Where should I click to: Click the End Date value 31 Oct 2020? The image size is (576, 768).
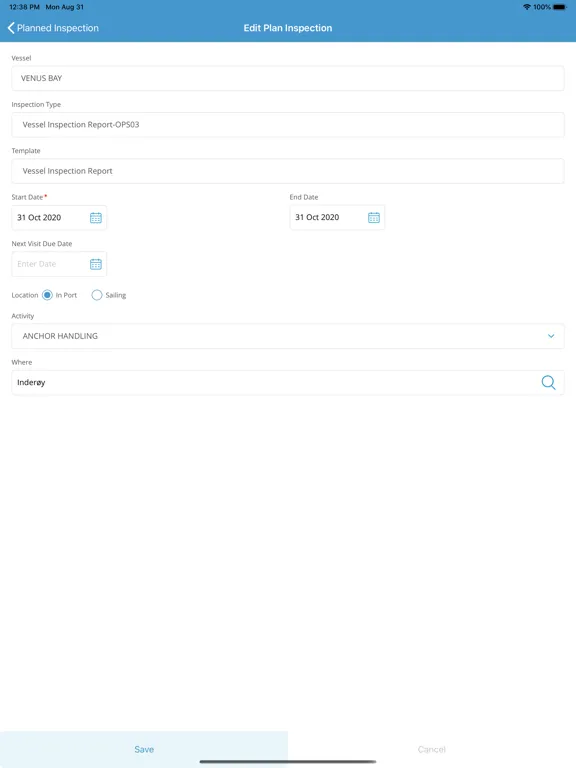coord(317,217)
